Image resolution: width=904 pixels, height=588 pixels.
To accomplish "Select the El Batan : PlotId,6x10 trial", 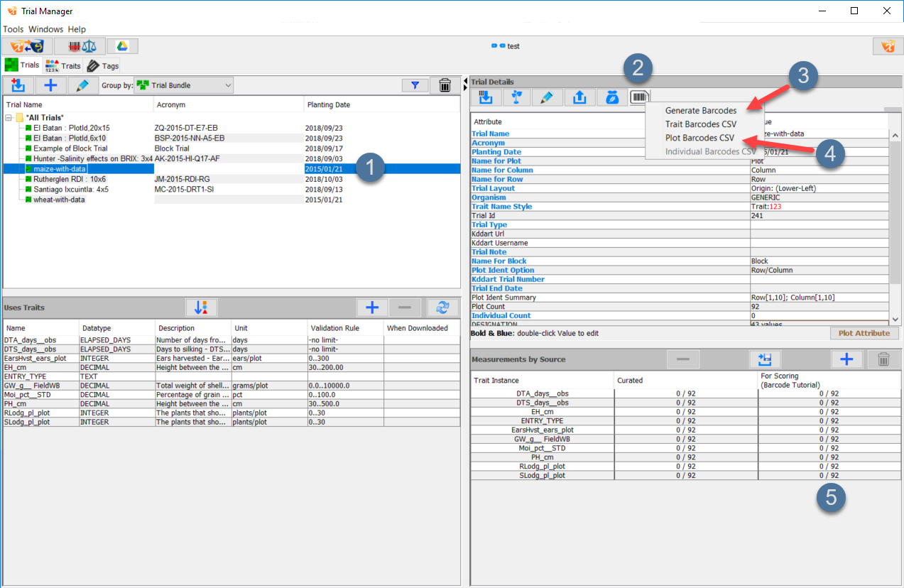I will tap(70, 138).
